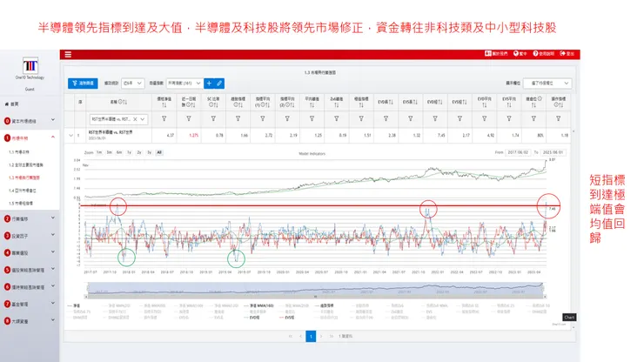This screenshot has width=644, height=362.
Task: Click the next page arrow in pagination
Action: [321, 336]
